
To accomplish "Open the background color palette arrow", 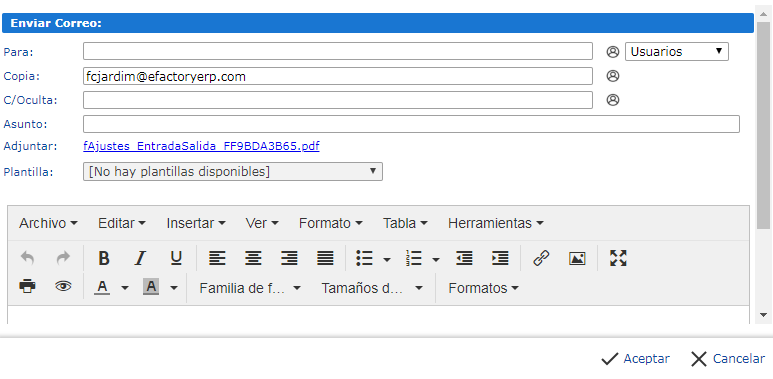I will (x=174, y=288).
